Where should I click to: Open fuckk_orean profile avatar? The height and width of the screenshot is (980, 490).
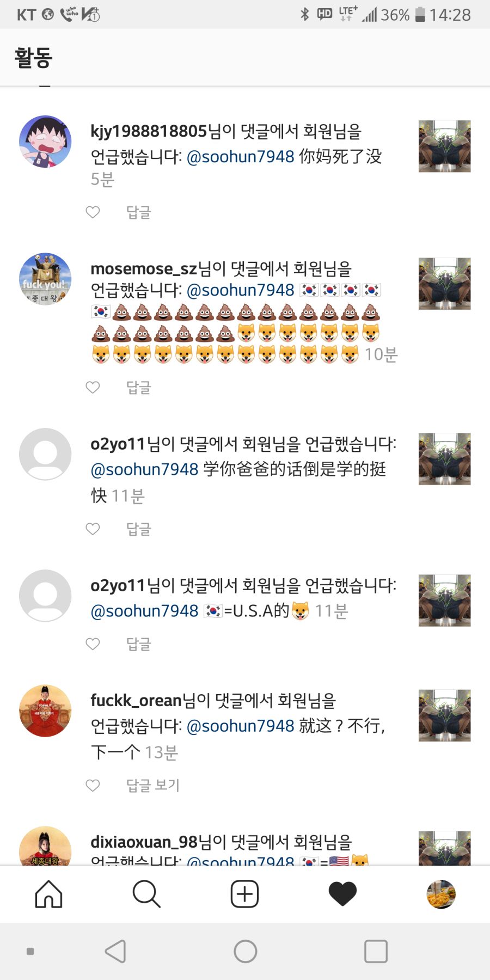45,710
